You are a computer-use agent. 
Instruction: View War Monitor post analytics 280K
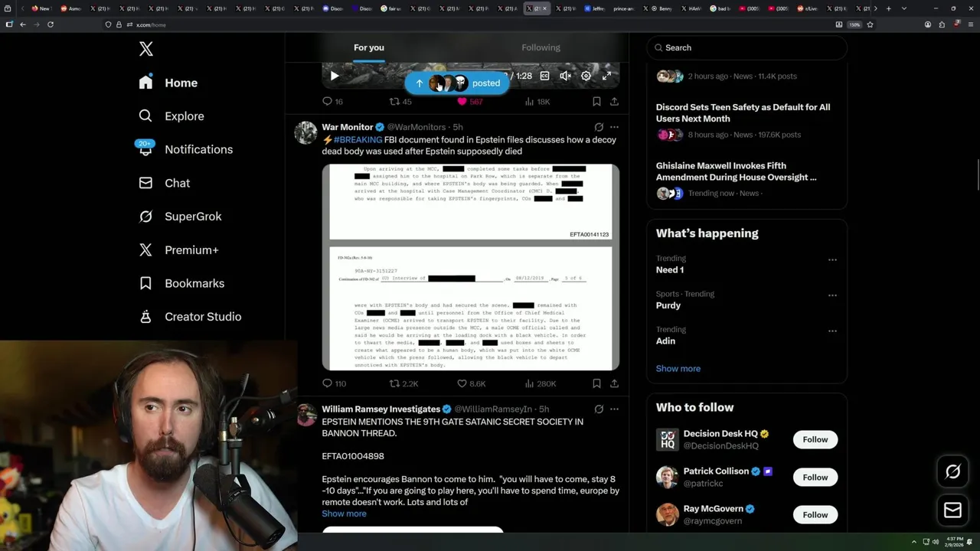tap(540, 383)
